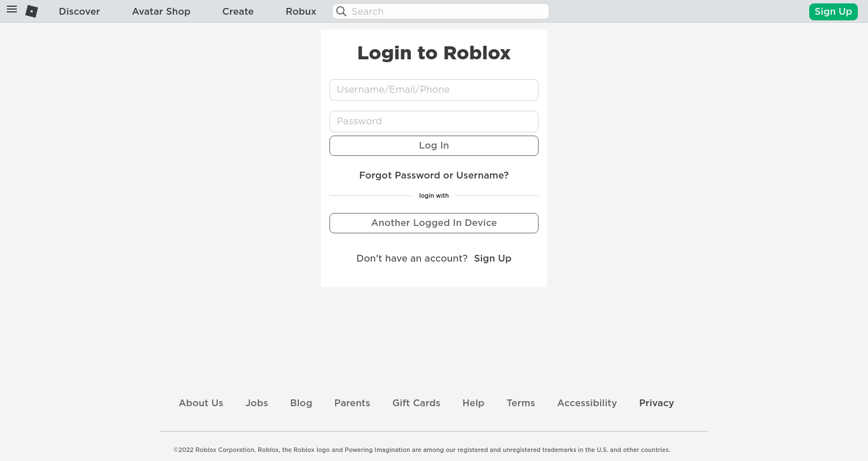Screen dimensions: 868x461
Task: Open Help footer link
Action: [x=474, y=403]
